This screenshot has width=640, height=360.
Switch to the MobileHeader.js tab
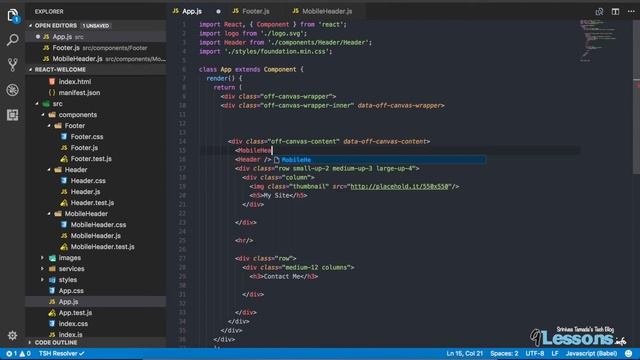tap(322, 11)
